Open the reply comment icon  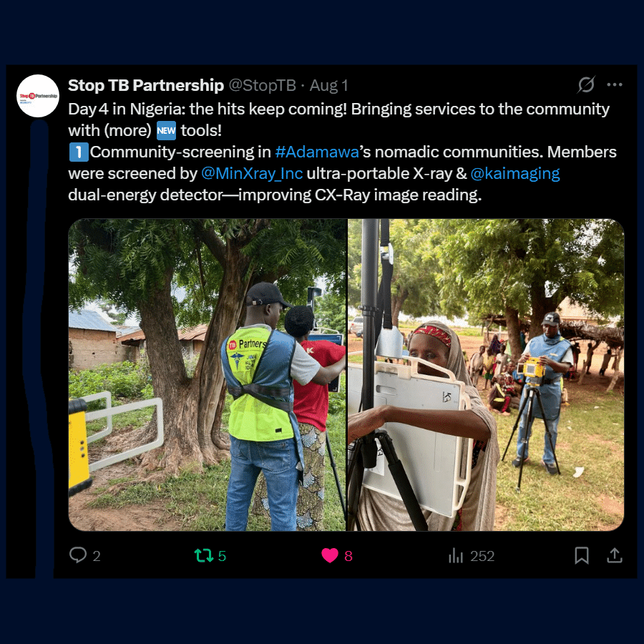pyautogui.click(x=78, y=555)
